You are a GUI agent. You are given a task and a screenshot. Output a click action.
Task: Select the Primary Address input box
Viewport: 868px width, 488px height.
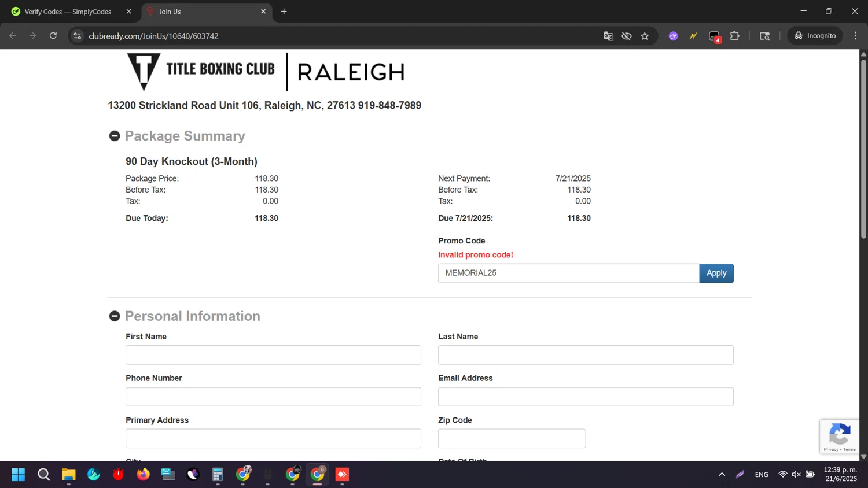click(273, 438)
